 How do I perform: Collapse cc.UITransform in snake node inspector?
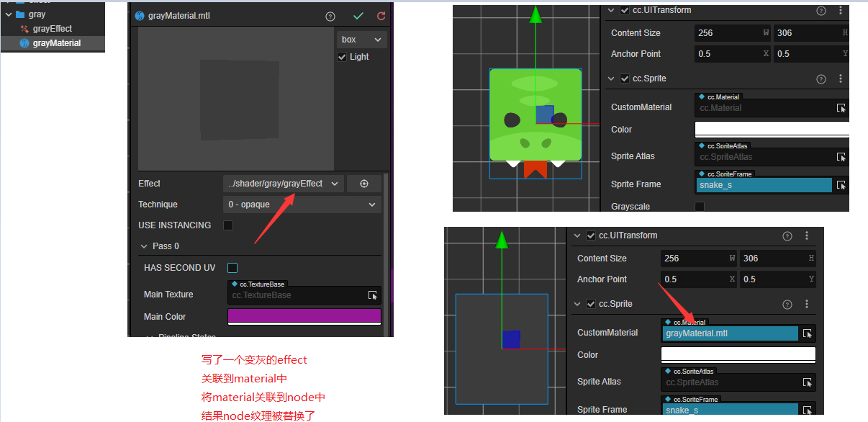click(x=611, y=11)
